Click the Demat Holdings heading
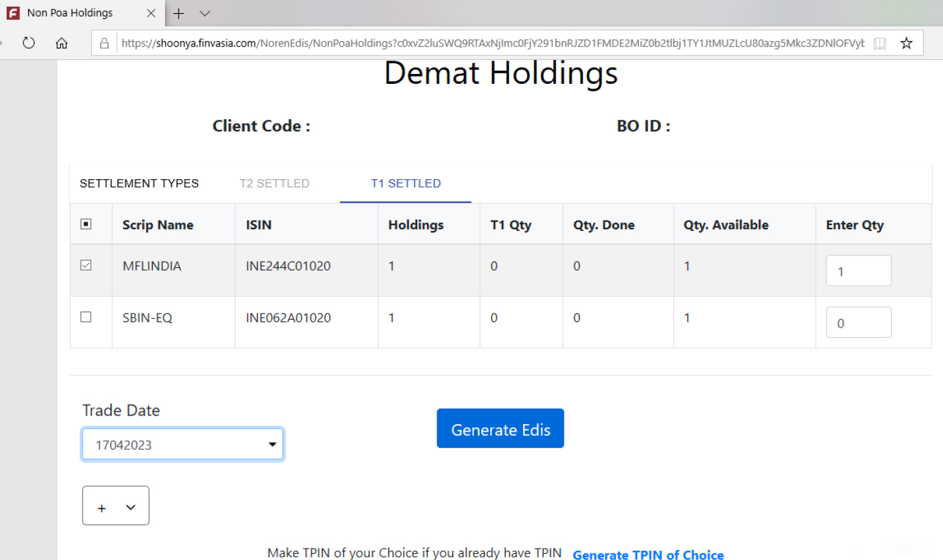 click(501, 73)
